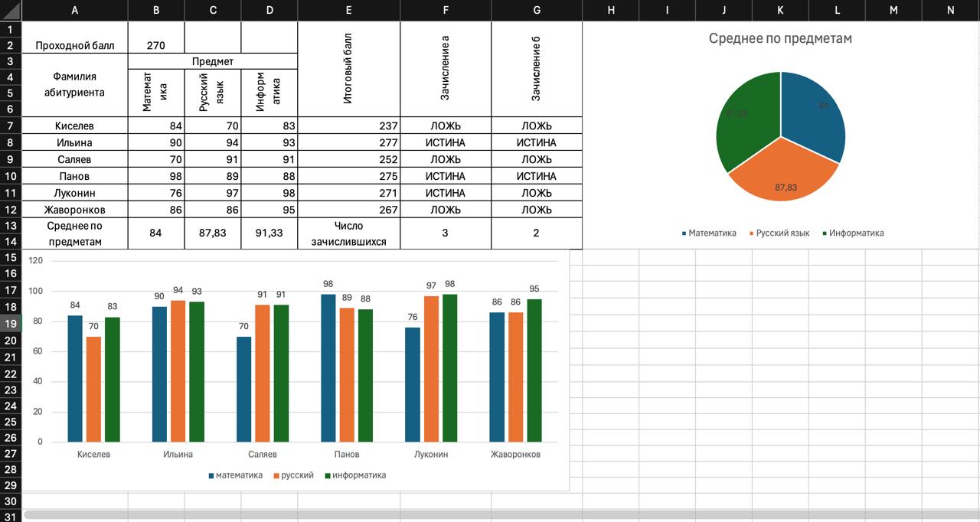The image size is (980, 522).
Task: Select the blue Математика pie slice
Action: pyautogui.click(x=815, y=115)
